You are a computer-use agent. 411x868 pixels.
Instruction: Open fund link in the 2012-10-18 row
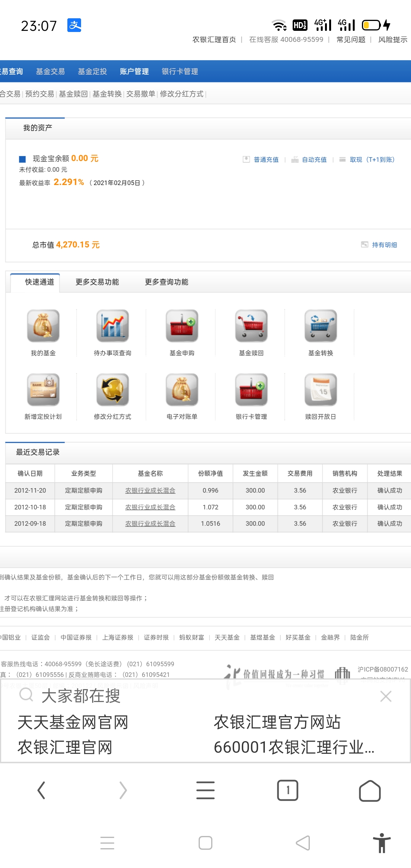[150, 507]
